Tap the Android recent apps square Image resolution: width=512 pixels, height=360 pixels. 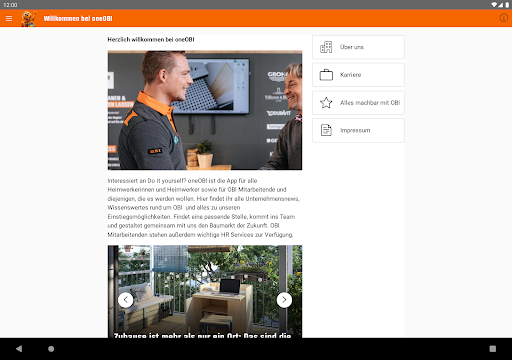coord(493,349)
